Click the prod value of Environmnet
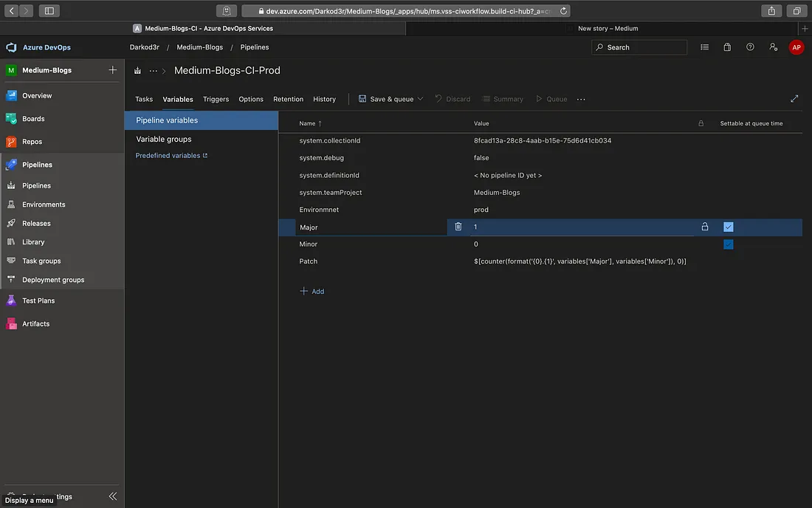 coord(481,210)
